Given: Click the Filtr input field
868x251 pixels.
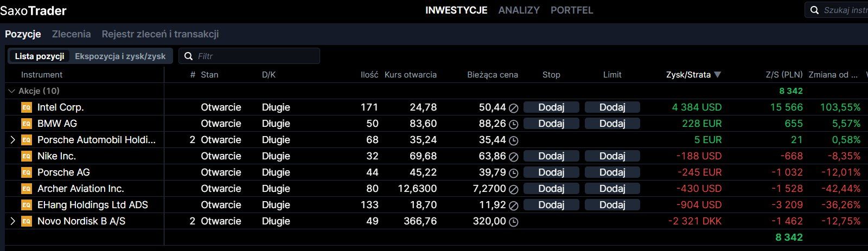Looking at the screenshot, I should click(255, 56).
